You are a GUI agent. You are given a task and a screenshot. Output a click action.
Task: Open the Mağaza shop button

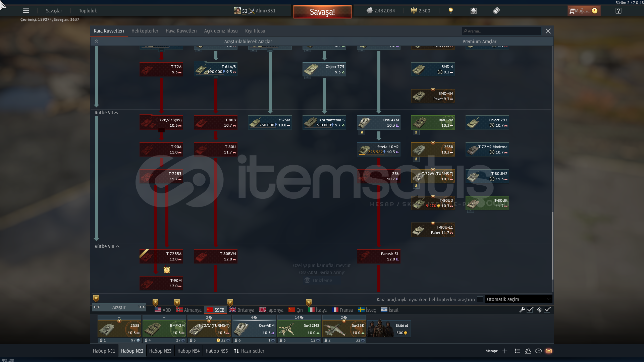tap(584, 11)
